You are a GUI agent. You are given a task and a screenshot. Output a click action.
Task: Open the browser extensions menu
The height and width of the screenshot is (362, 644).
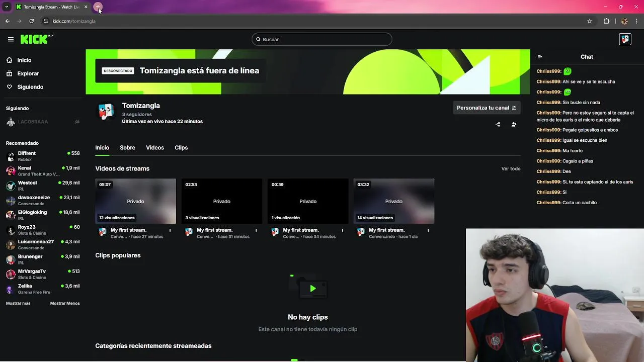click(x=606, y=21)
